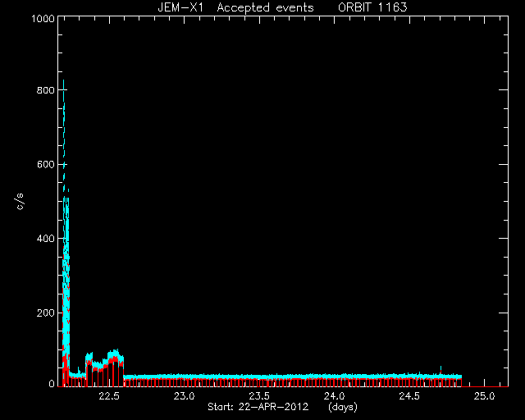This screenshot has width=525, height=420.
Task: Click the 'ORBIT 1163' title text
Action: click(x=372, y=7)
